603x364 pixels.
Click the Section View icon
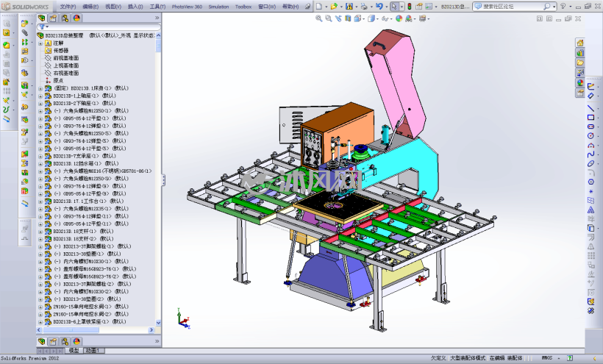point(348,18)
